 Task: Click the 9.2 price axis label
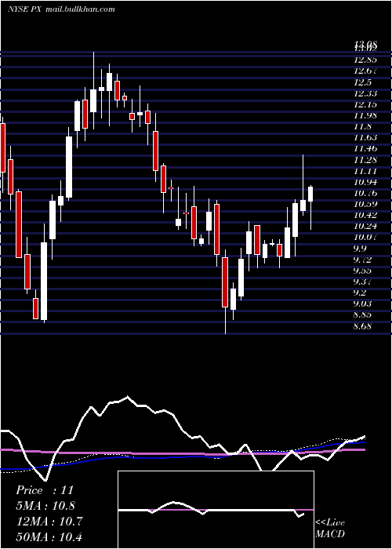[361, 293]
